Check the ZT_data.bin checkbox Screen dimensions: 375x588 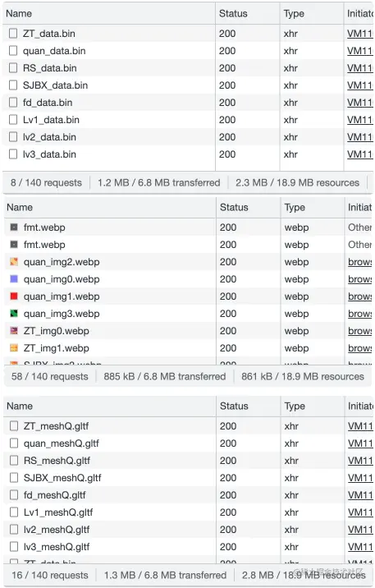[x=13, y=34]
